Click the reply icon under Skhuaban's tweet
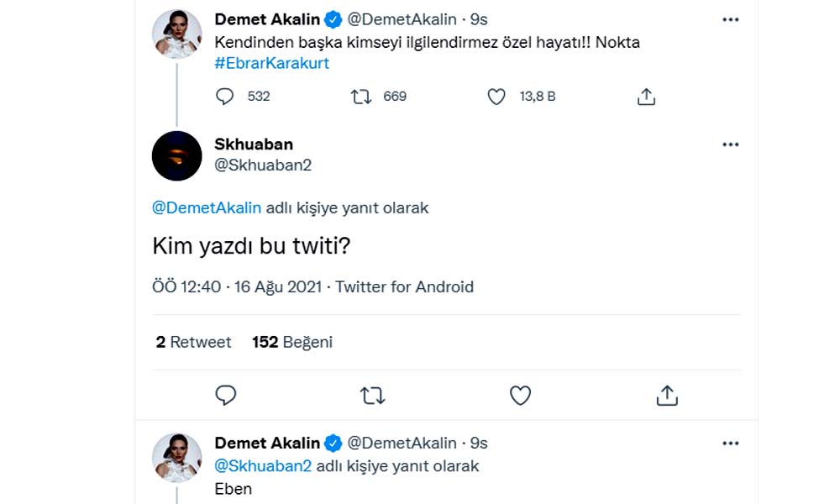Image resolution: width=840 pixels, height=504 pixels. tap(225, 395)
